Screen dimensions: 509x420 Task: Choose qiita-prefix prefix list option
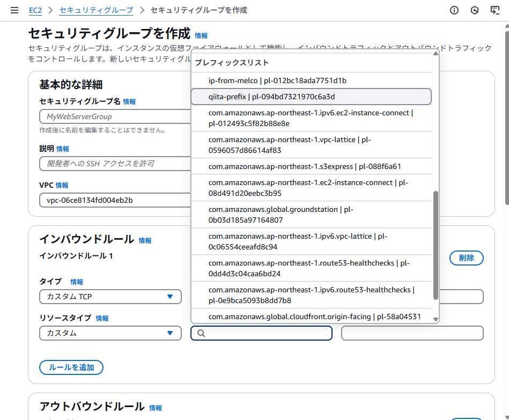pos(311,97)
